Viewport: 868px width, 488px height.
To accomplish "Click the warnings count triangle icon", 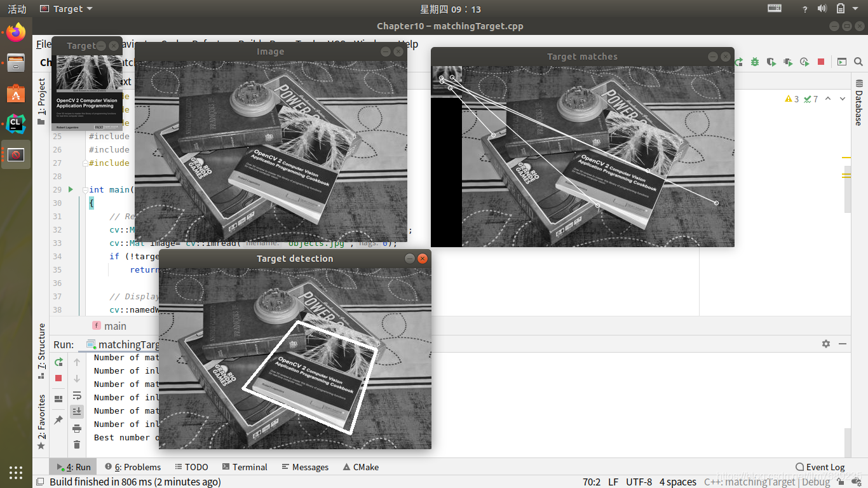I will click(x=792, y=99).
